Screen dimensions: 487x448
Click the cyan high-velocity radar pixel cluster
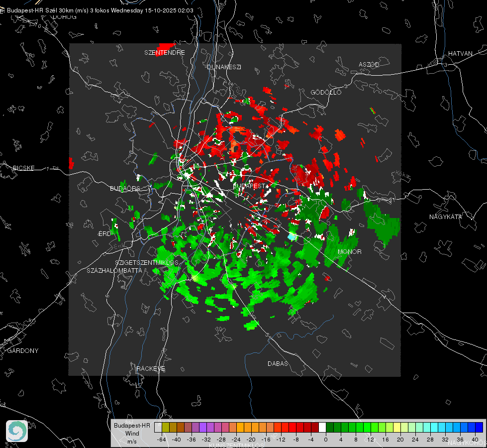point(292,237)
